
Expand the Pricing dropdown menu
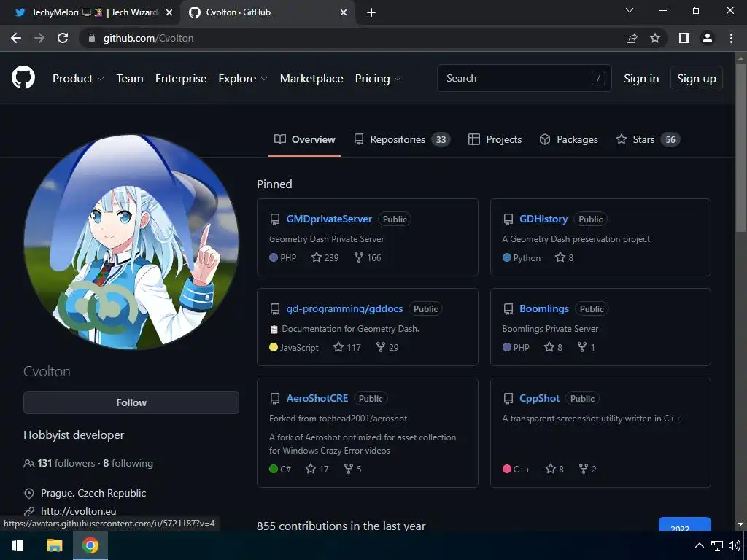pos(378,79)
